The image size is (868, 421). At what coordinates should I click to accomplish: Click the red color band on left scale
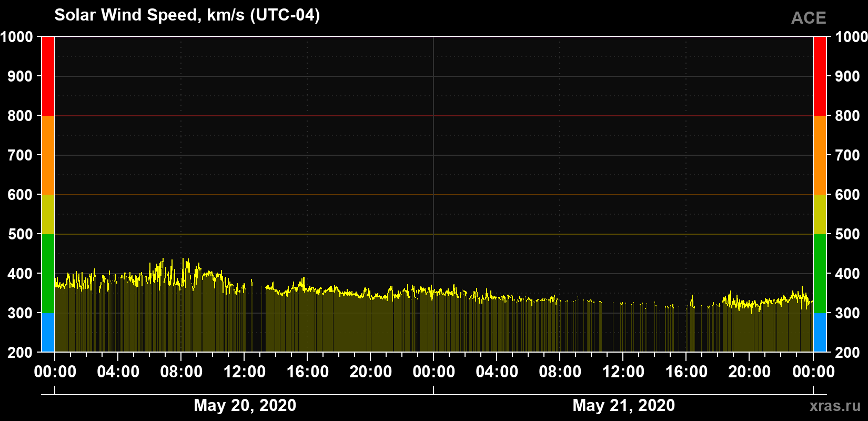click(x=48, y=76)
